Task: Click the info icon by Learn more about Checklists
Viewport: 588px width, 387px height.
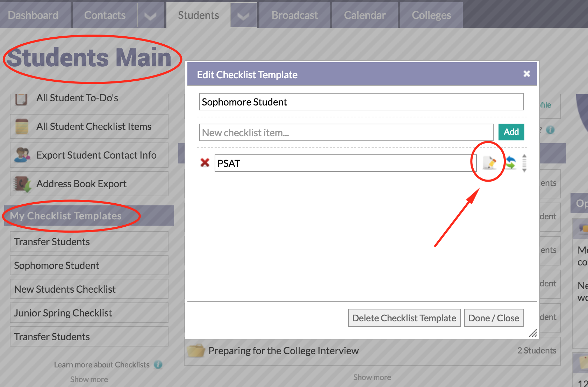Action: [x=158, y=365]
